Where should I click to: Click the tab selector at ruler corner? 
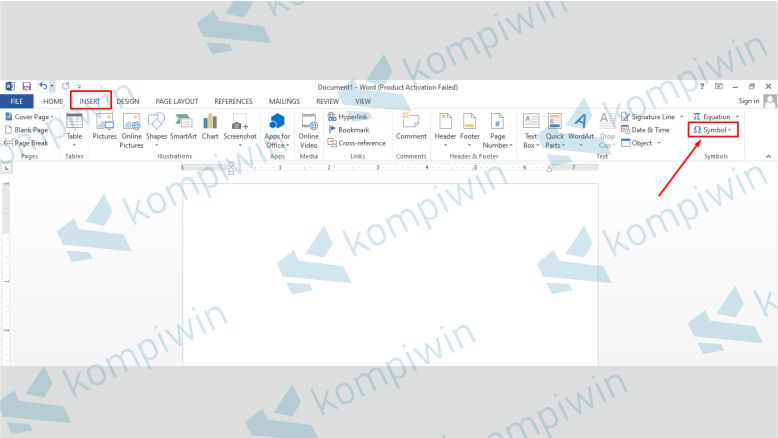pyautogui.click(x=6, y=168)
